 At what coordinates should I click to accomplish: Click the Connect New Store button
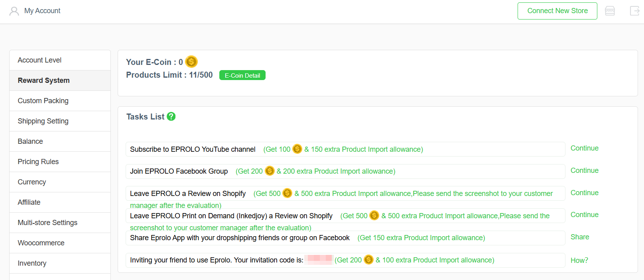coord(557,11)
